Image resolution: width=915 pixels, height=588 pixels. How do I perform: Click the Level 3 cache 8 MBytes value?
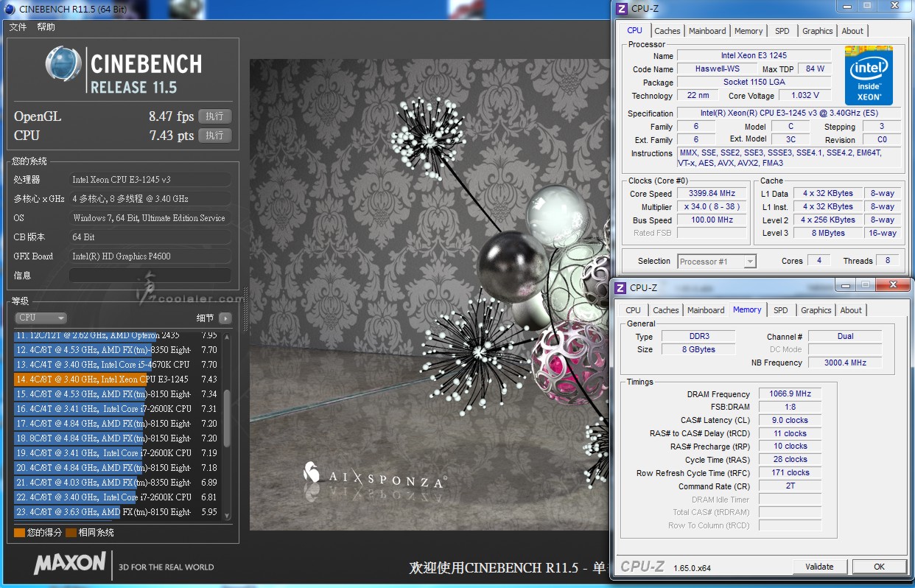click(828, 233)
